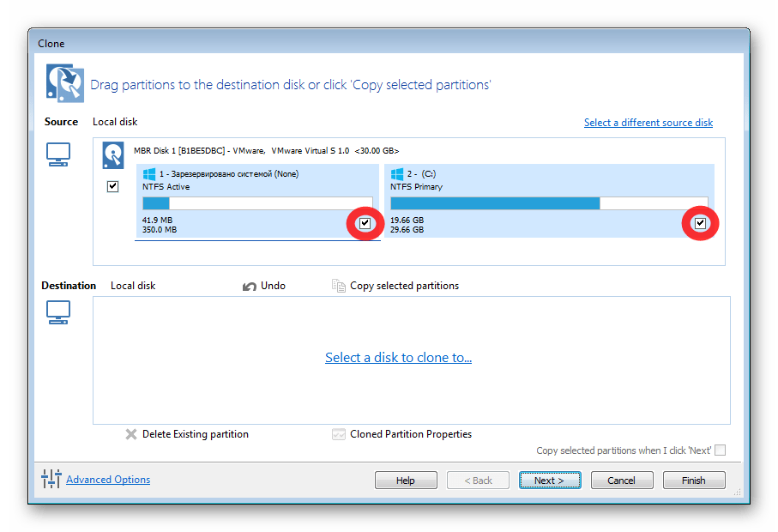
Task: Open 'Select a different source disk' link
Action: click(x=648, y=123)
